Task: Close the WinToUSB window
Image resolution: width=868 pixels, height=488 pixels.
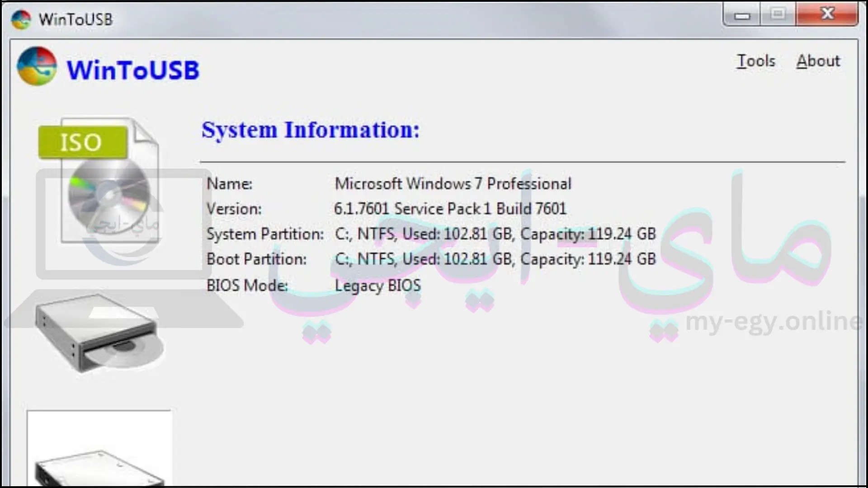Action: coord(827,14)
